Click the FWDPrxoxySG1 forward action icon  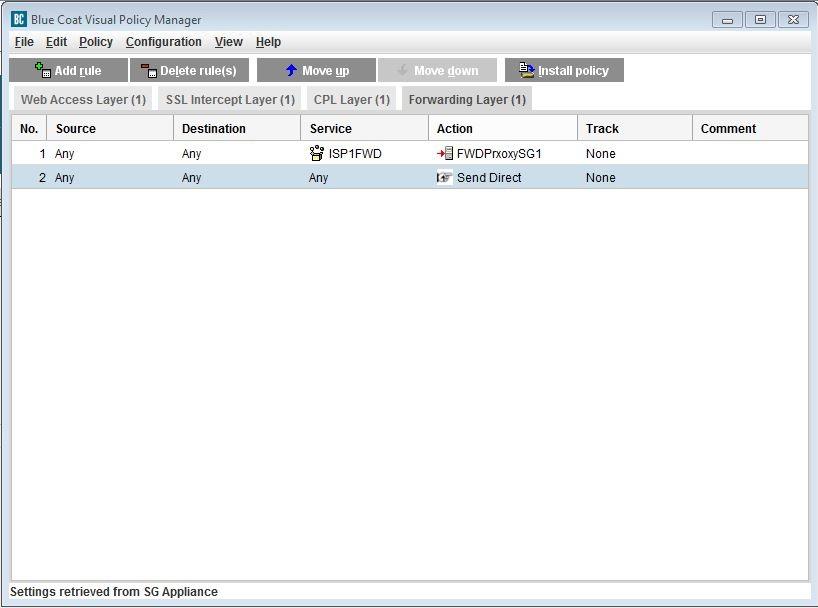tap(445, 153)
